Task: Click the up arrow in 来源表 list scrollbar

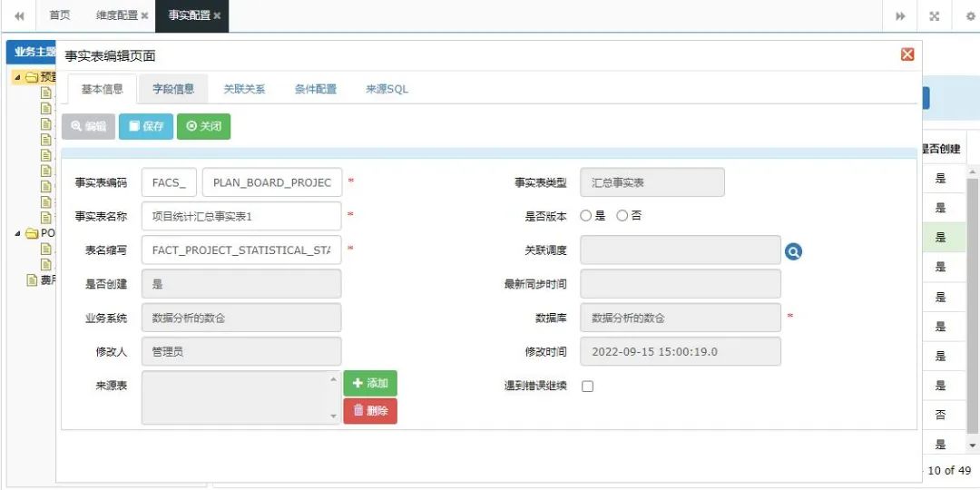Action: coord(334,379)
